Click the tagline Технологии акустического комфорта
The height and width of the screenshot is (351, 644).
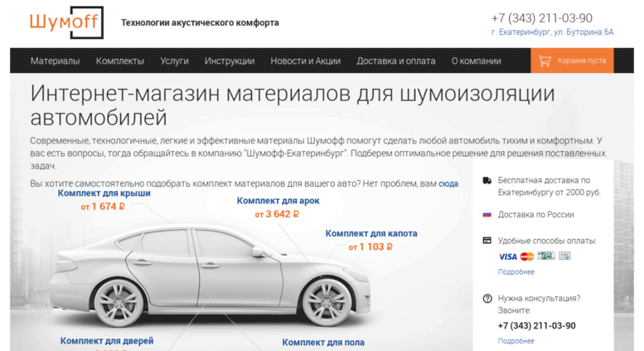pos(200,22)
